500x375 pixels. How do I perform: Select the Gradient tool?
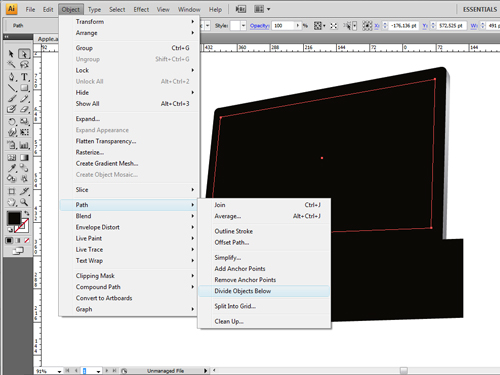24,157
